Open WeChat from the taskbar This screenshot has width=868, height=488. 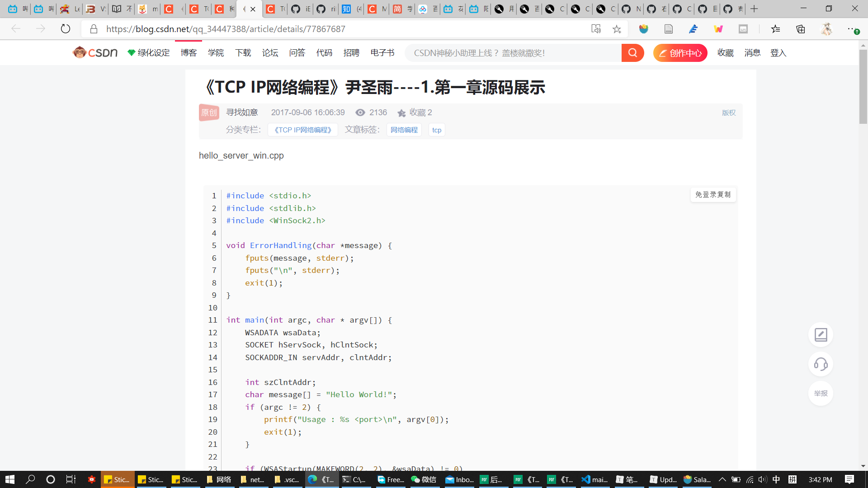point(424,479)
